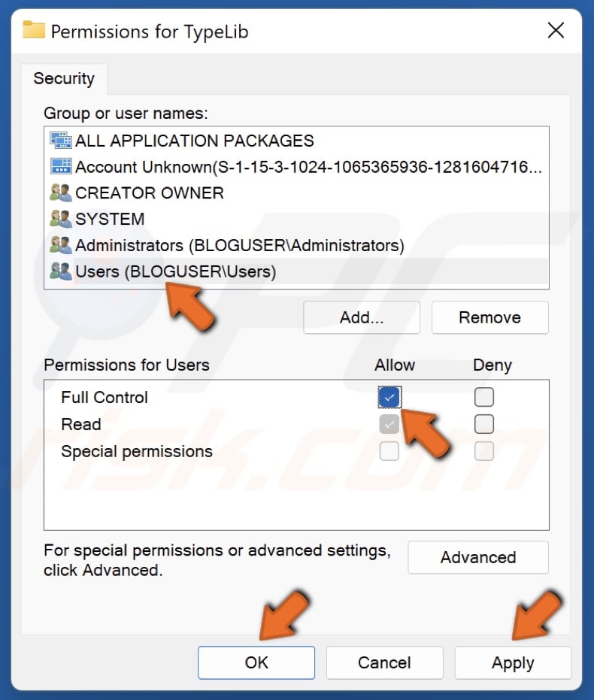Click the Add button to add a user

[x=361, y=317]
